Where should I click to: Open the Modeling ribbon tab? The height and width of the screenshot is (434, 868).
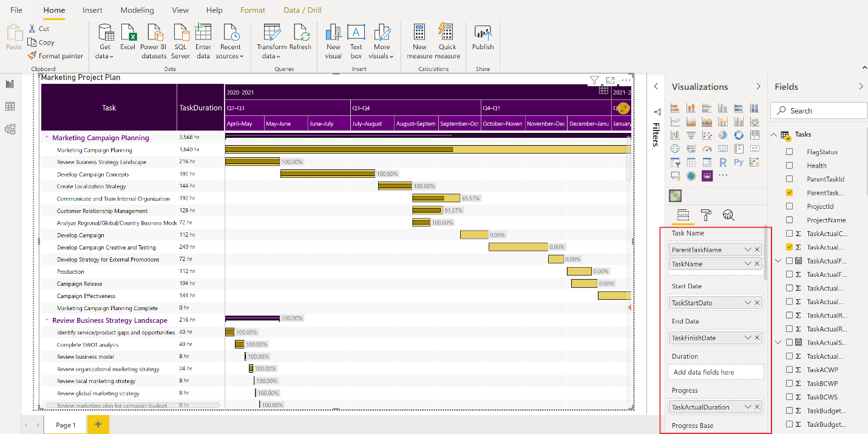click(x=137, y=10)
